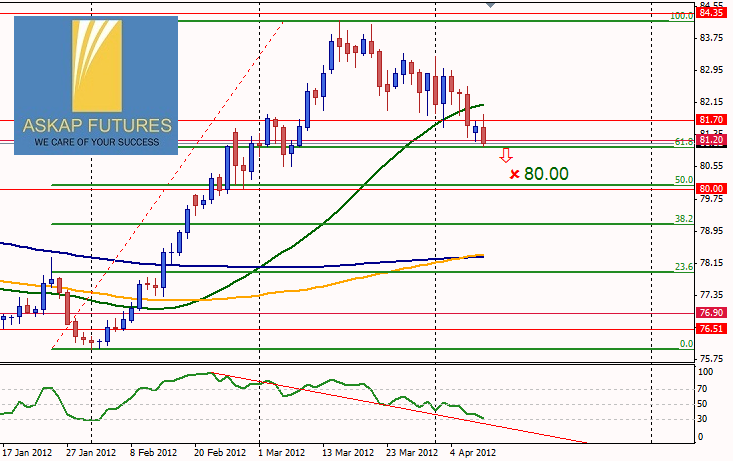Select the green 80.00 target text label
This screenshot has height=470, width=733.
pos(546,174)
